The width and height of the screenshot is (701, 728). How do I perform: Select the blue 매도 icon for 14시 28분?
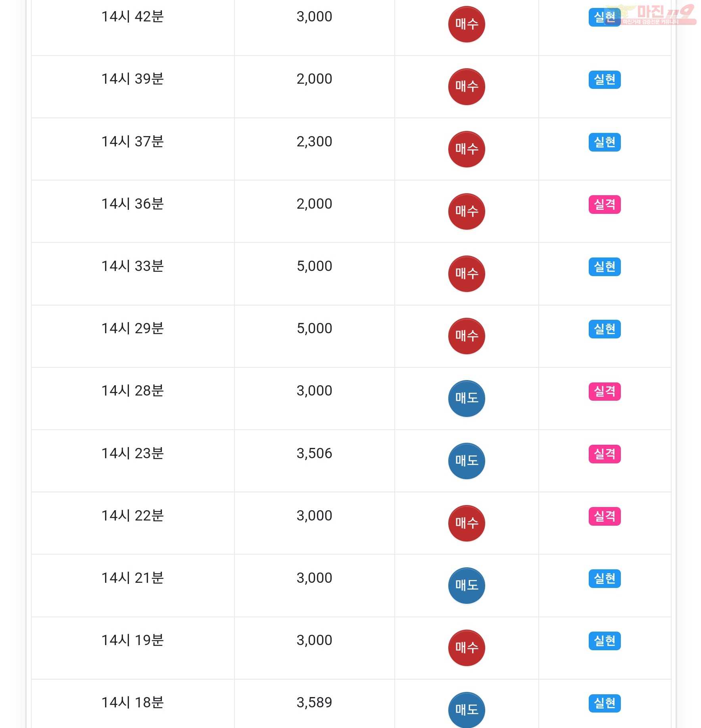467,398
